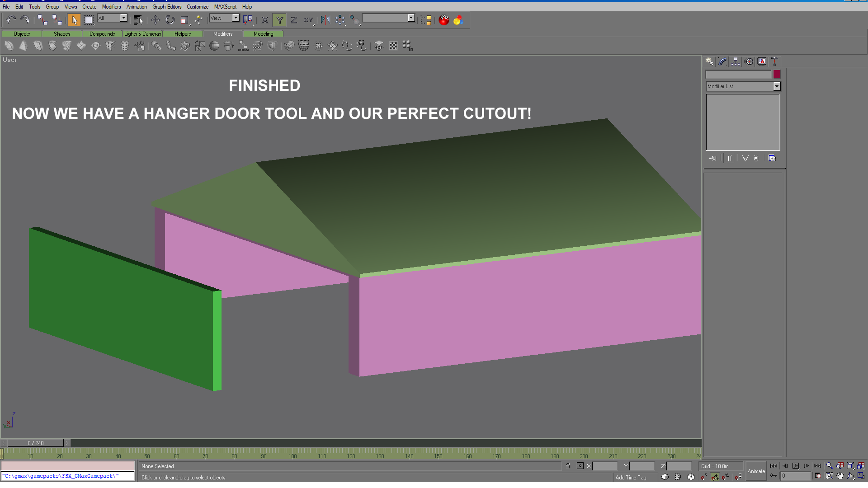Screen dimensions: 868x488
Task: Toggle the selection lock padlock
Action: coord(568,466)
